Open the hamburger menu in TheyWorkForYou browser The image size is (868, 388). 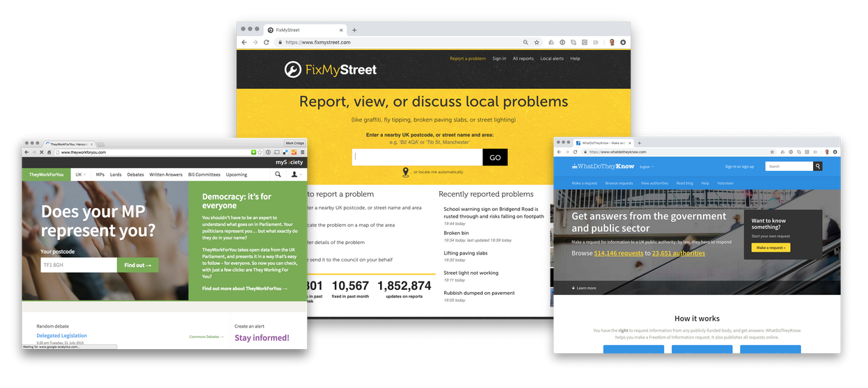303,152
